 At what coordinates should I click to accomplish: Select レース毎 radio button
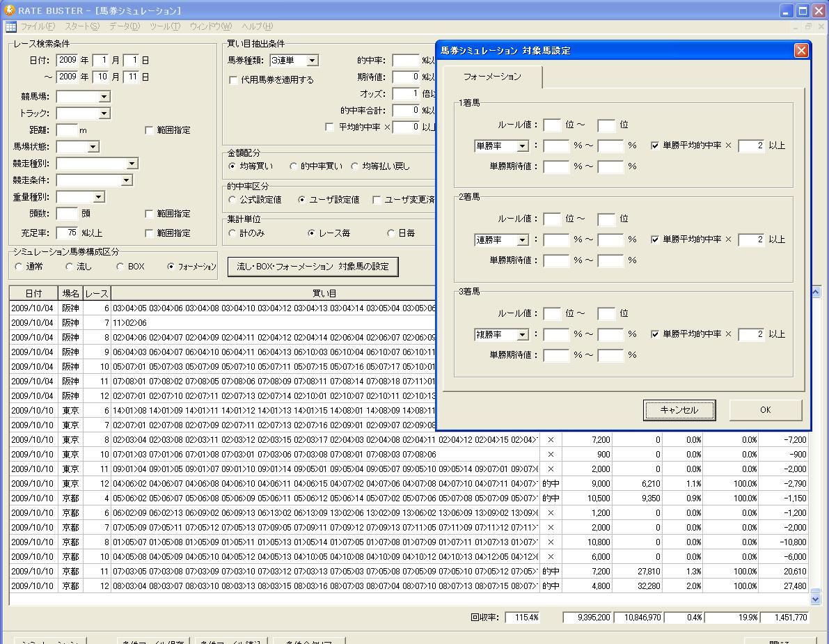(x=311, y=233)
